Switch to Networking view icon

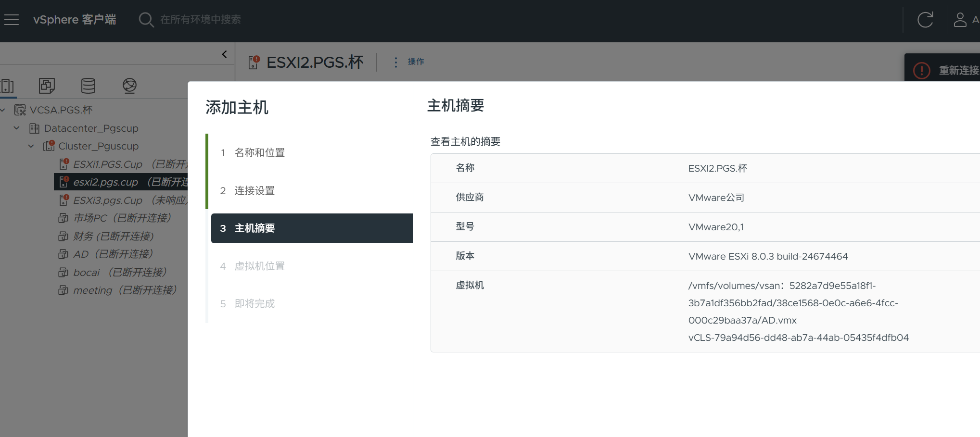pyautogui.click(x=129, y=86)
